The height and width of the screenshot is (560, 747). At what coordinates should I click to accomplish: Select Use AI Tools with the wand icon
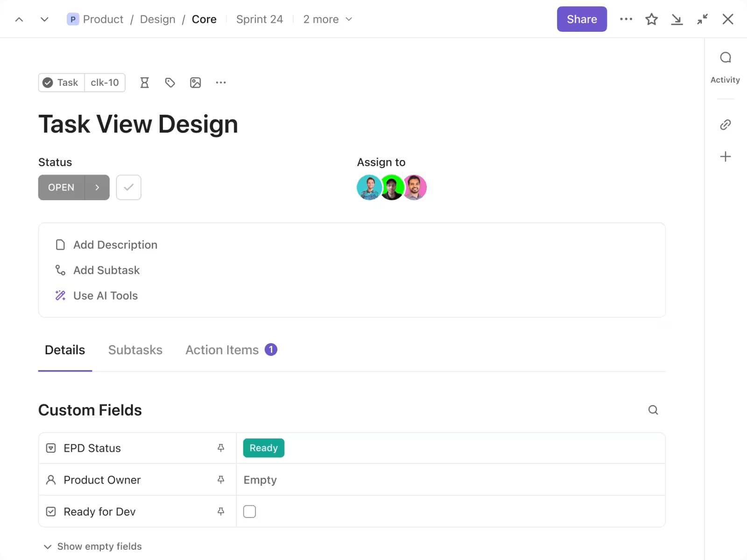pyautogui.click(x=105, y=295)
